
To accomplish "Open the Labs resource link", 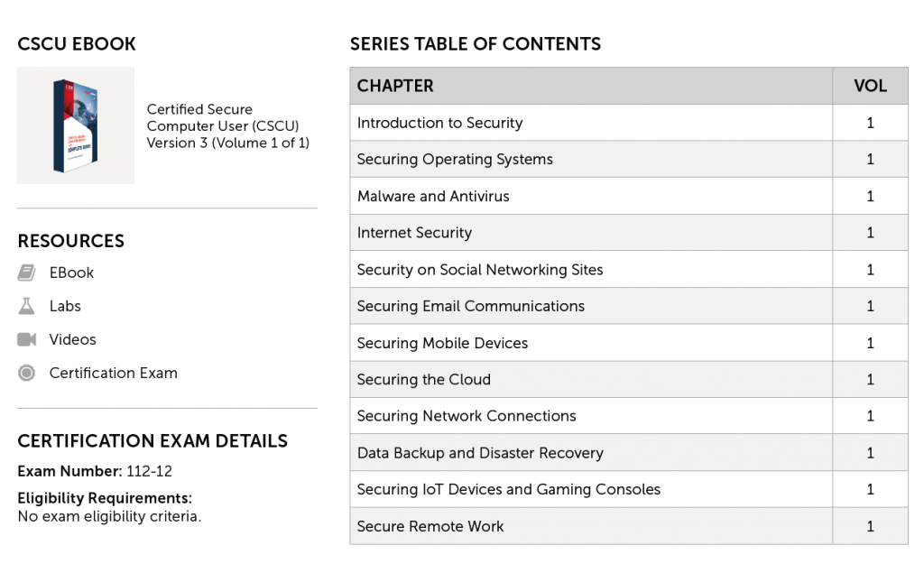I will click(65, 306).
